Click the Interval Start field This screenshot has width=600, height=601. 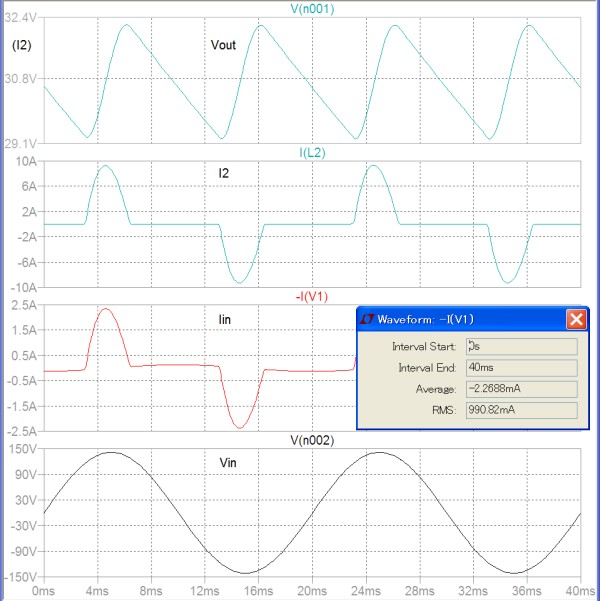pyautogui.click(x=521, y=346)
